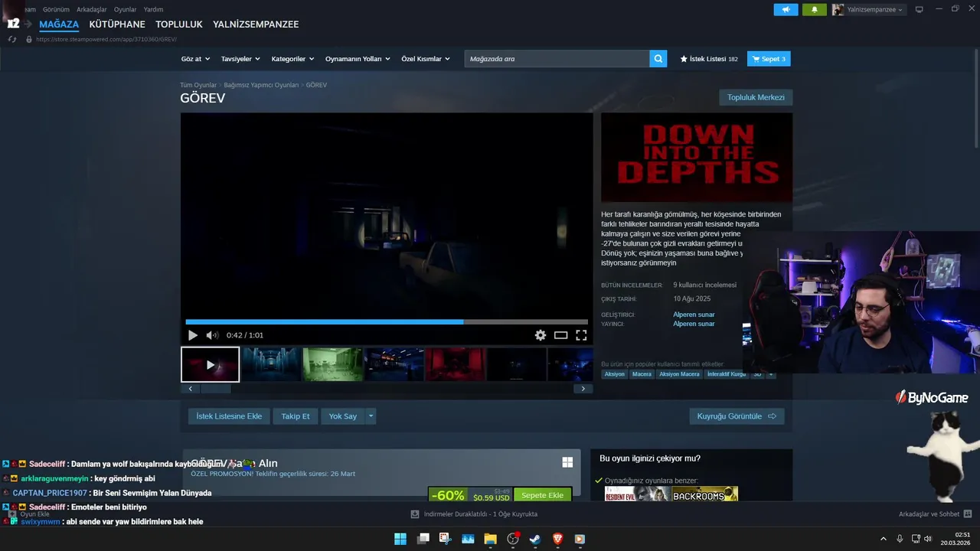Expand the Tavsiyeler dropdown
Viewport: 980px width, 551px height.
pos(240,59)
